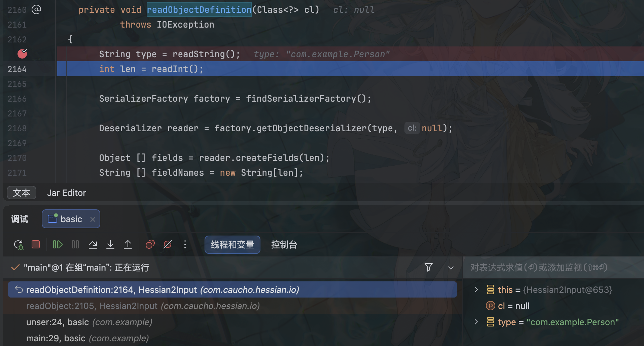Click the evaluate expression input field
Screen dimensions: 644x346
point(552,268)
